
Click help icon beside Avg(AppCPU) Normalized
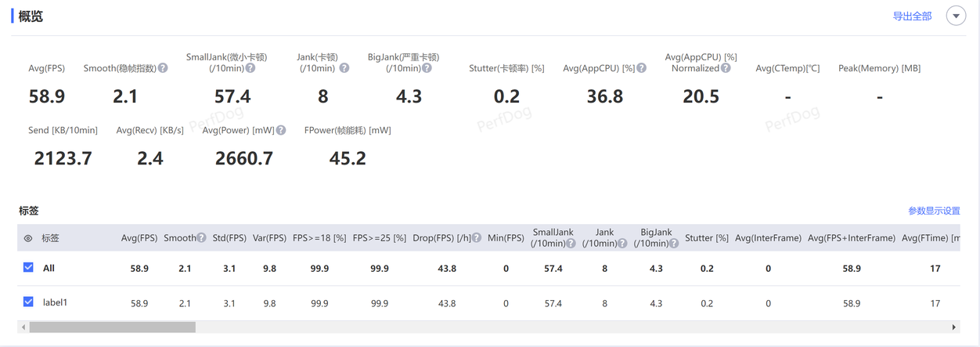click(x=726, y=68)
